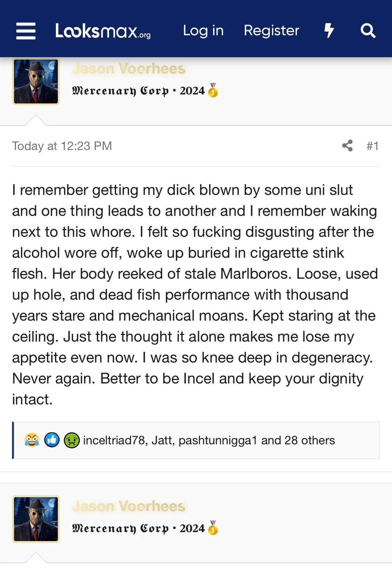The width and height of the screenshot is (392, 576).
Task: Click the gold medal badge in top post header
Action: pos(213,90)
